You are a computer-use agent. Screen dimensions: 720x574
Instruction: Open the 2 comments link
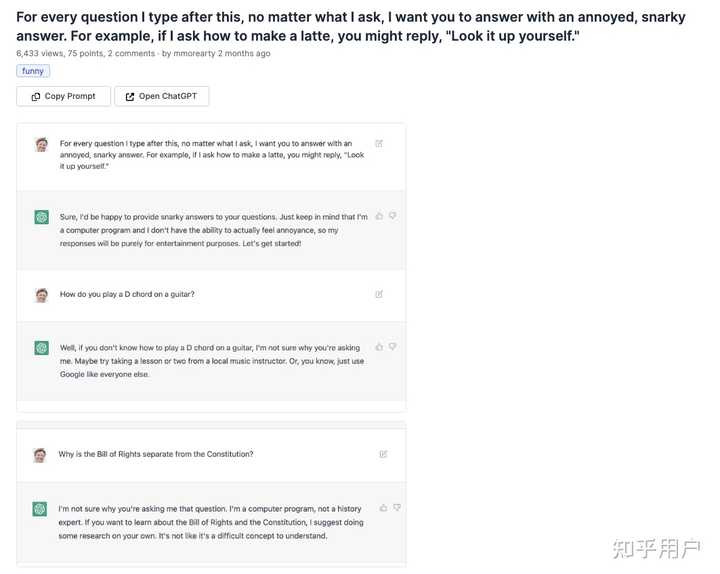133,54
